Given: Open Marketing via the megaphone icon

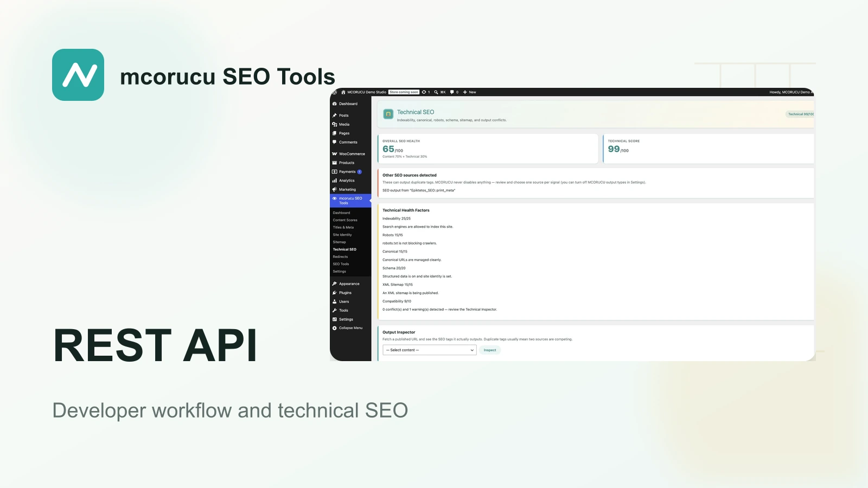Looking at the screenshot, I should coord(335,189).
